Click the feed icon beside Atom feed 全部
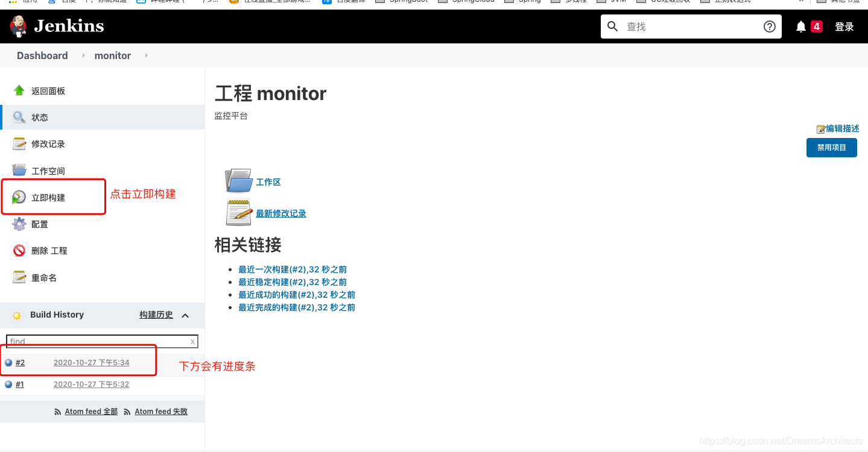This screenshot has width=868, height=452. (57, 412)
